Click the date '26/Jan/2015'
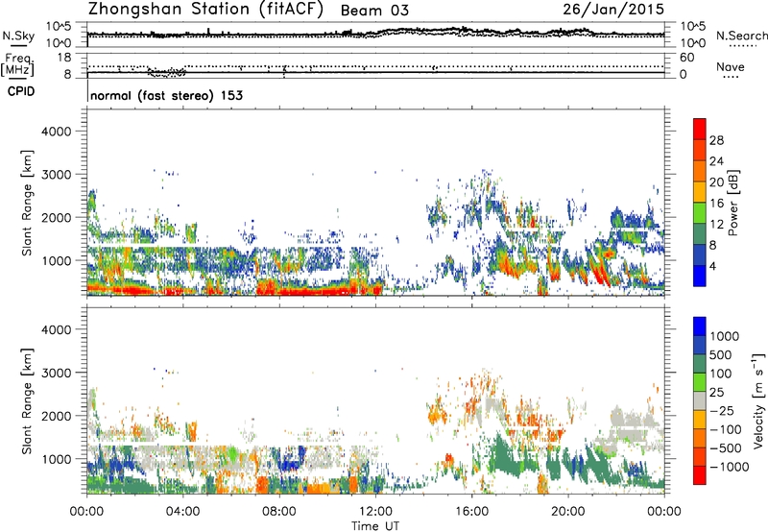Viewport: 768px width, 532px height. click(613, 10)
